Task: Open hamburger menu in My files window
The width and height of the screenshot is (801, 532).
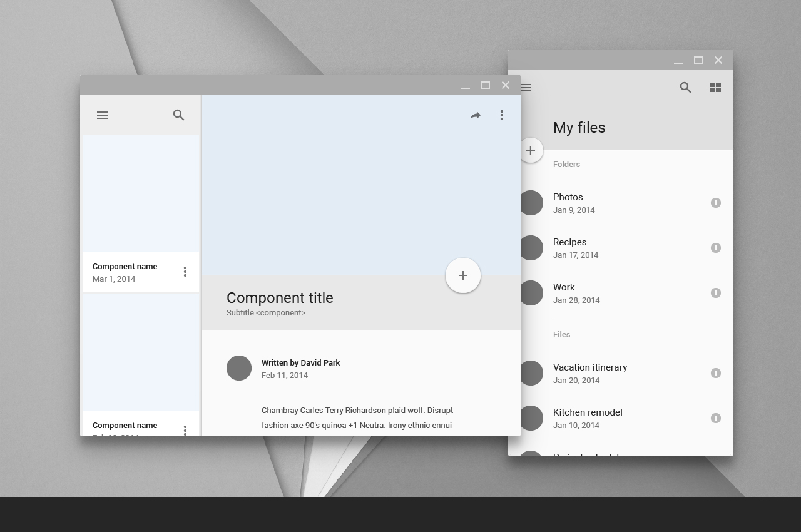Action: click(526, 88)
